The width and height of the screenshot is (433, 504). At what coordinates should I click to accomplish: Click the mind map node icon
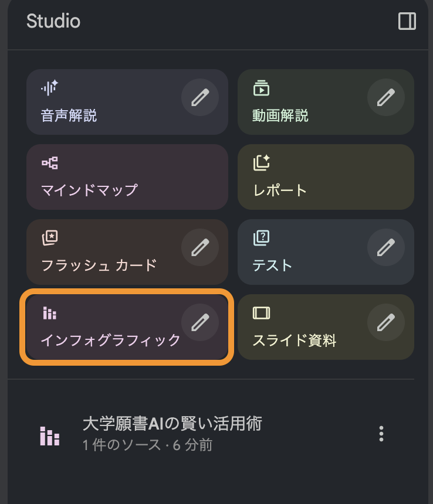click(49, 163)
